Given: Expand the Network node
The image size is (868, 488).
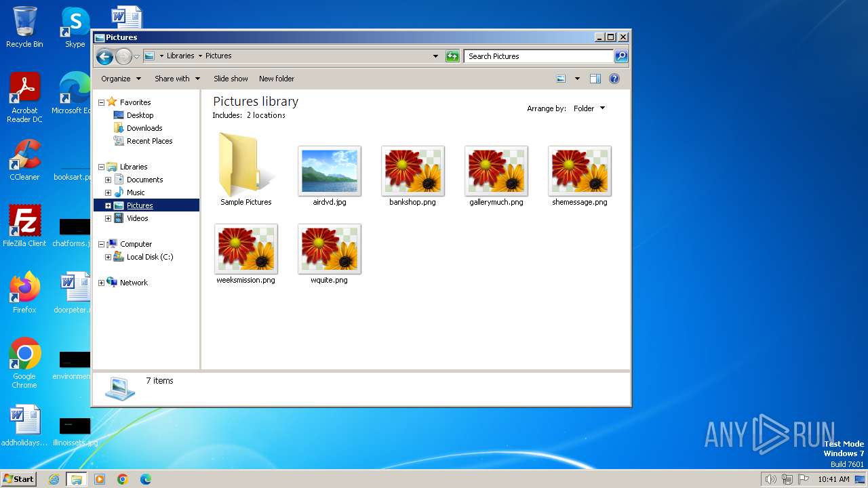Looking at the screenshot, I should point(101,283).
